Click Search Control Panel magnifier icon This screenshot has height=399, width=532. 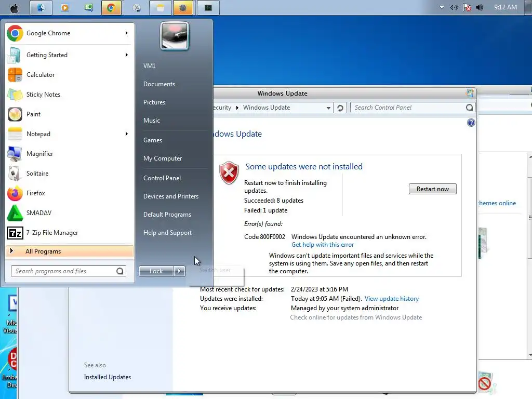coord(469,108)
